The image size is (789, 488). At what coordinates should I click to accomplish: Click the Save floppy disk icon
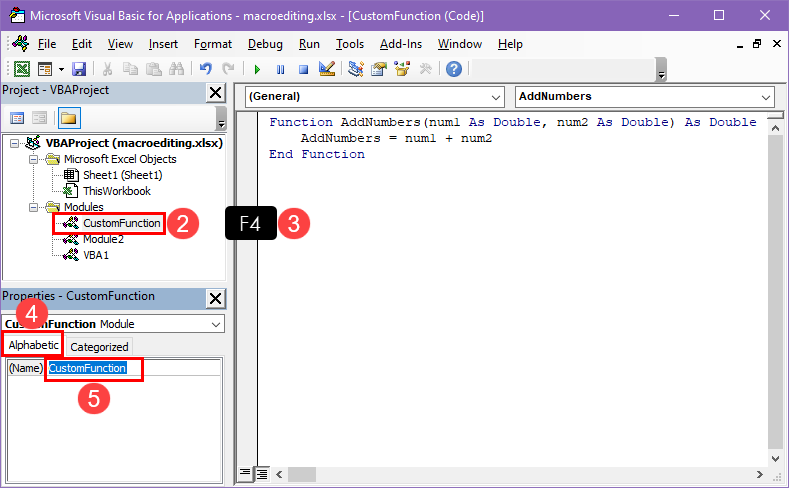coord(79,69)
